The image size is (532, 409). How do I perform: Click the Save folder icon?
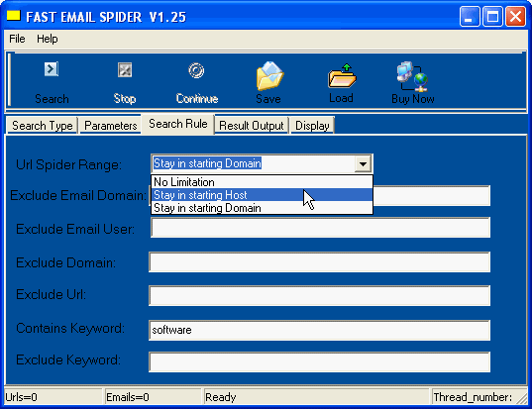click(x=269, y=75)
